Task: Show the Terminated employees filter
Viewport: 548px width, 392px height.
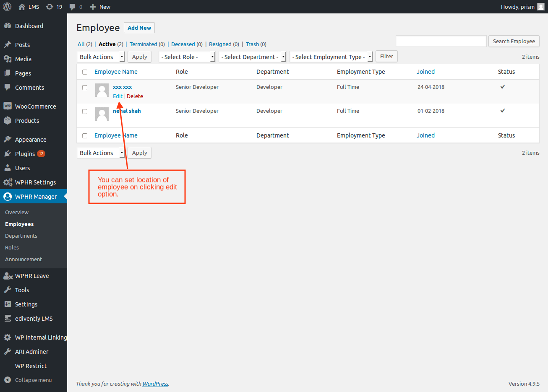Action: click(143, 44)
